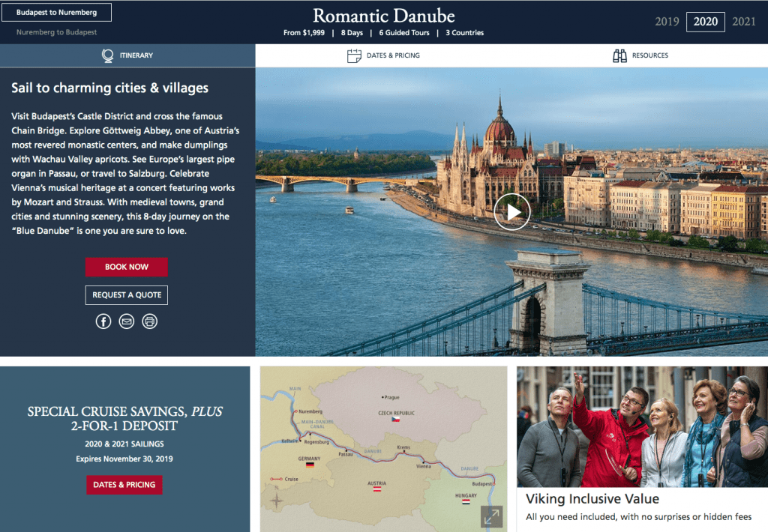Click Request a Quote button
The height and width of the screenshot is (532, 768).
coord(126,295)
